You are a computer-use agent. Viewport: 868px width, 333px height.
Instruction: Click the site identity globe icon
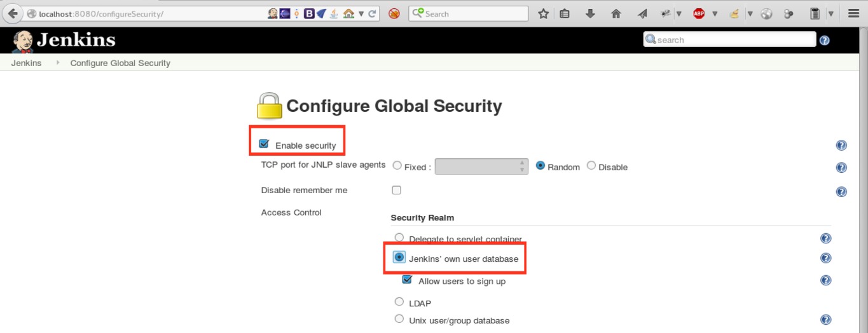31,13
